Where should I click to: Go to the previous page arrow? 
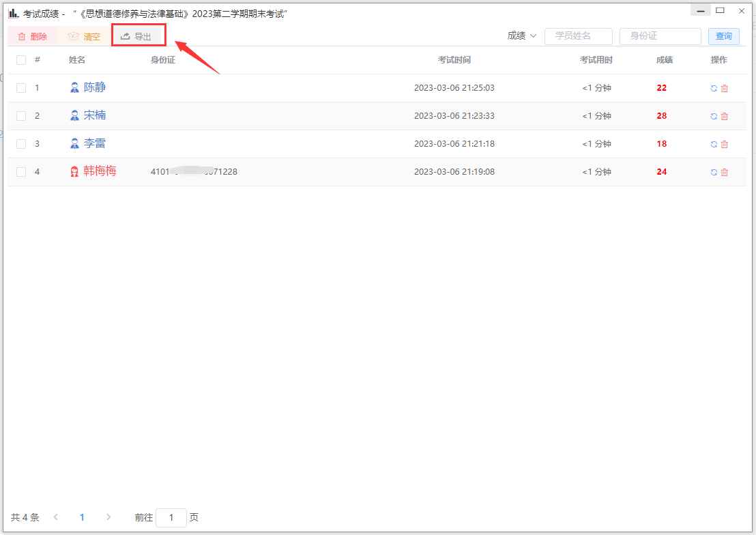(56, 517)
